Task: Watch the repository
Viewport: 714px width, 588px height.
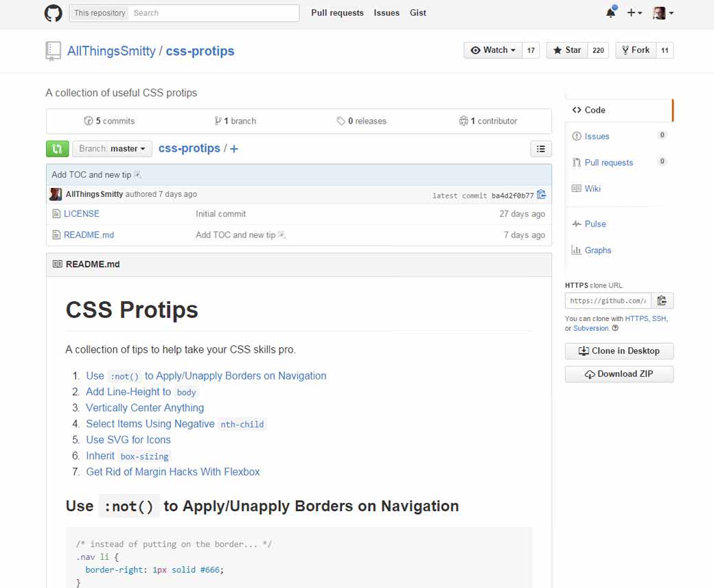Action: click(492, 50)
